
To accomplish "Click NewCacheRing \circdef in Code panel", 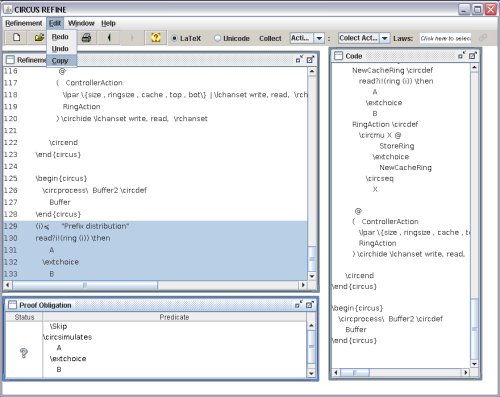I will [x=392, y=70].
